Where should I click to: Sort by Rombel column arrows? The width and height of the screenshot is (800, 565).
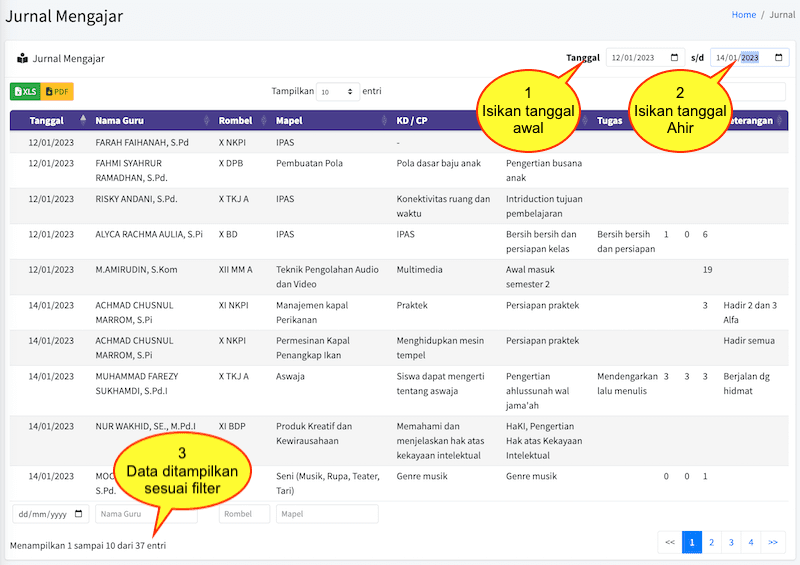point(264,120)
